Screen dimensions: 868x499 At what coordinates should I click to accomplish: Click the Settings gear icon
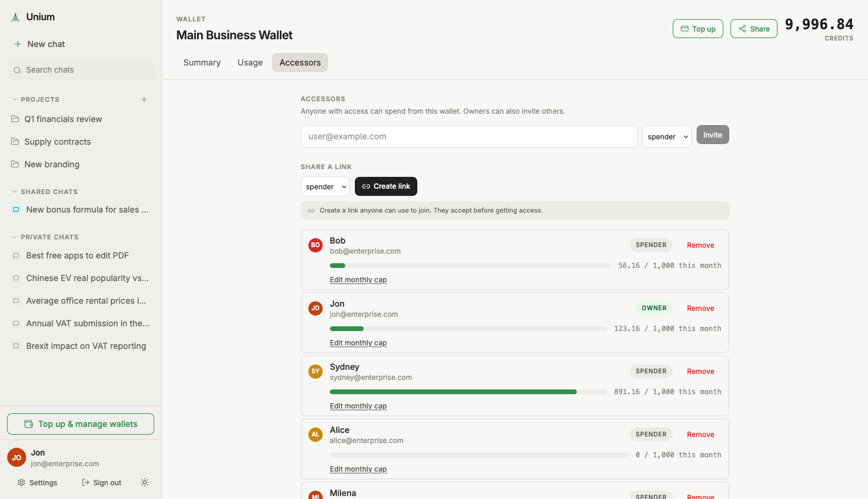tap(21, 482)
